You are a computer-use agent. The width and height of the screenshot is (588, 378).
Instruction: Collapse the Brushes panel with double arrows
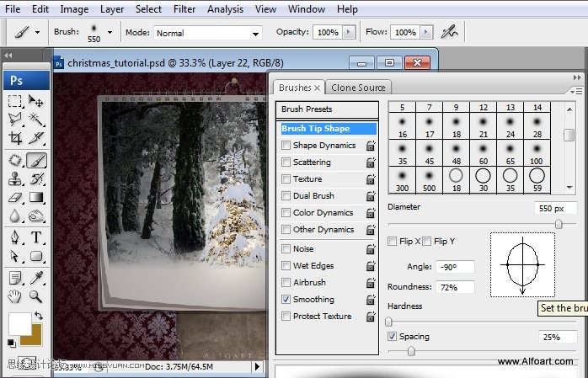coord(577,77)
